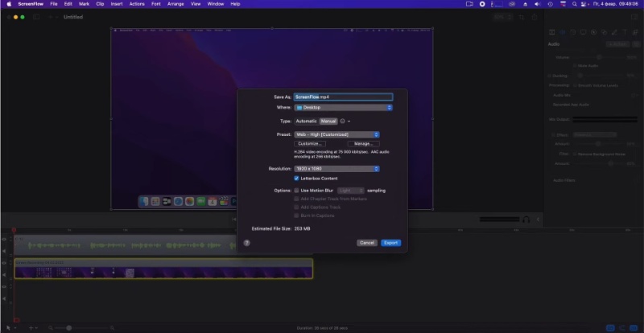Click the Save As filename field
Screen dimensions: 644x333
click(344, 97)
